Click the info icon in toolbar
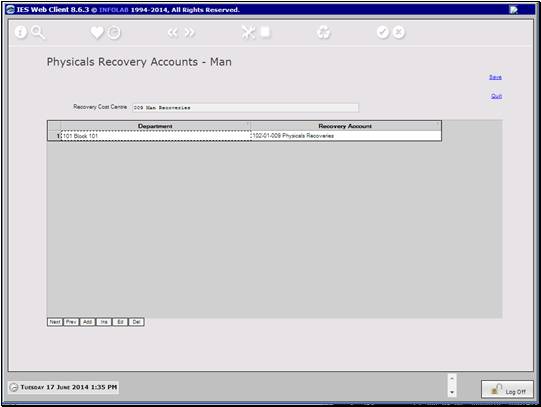 click(21, 32)
